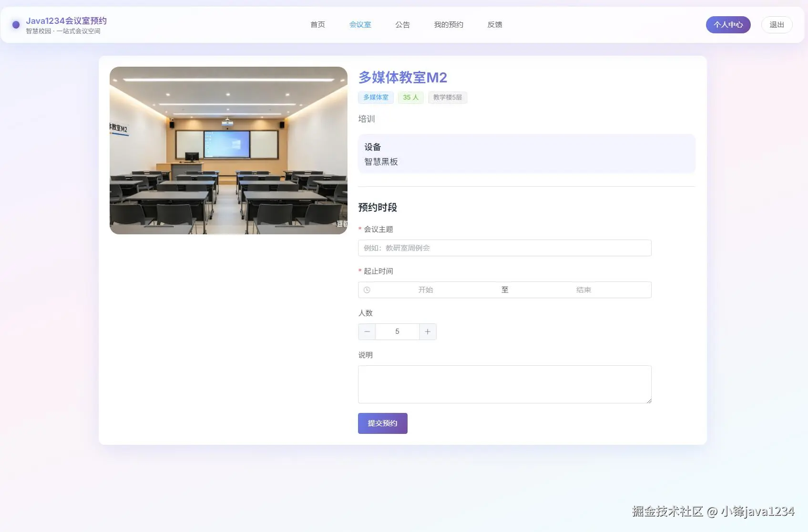Click inside the 说明 textarea
The image size is (808, 532).
point(504,384)
